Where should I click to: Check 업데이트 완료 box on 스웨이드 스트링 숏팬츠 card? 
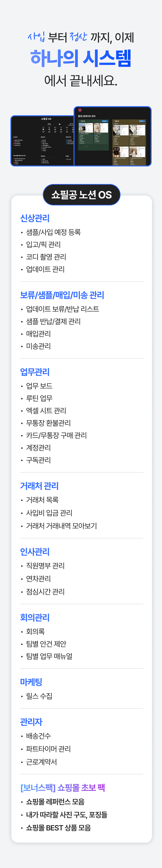tap(80, 142)
